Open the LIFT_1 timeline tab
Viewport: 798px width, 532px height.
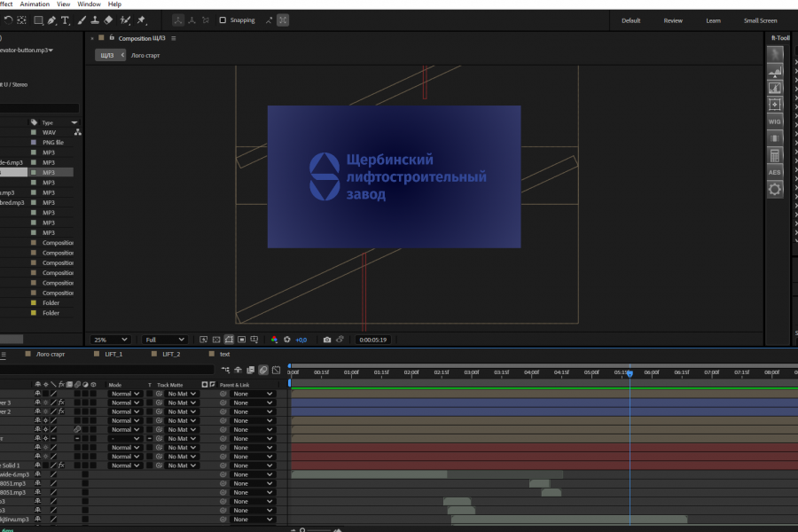click(x=113, y=355)
